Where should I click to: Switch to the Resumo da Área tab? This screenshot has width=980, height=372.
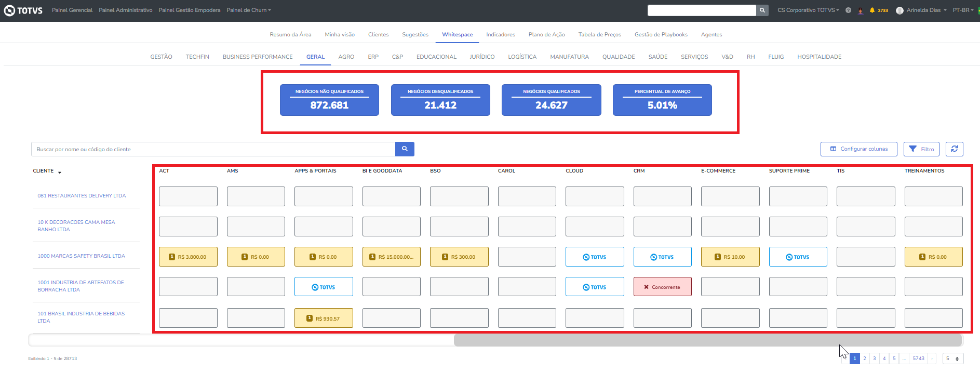(290, 35)
